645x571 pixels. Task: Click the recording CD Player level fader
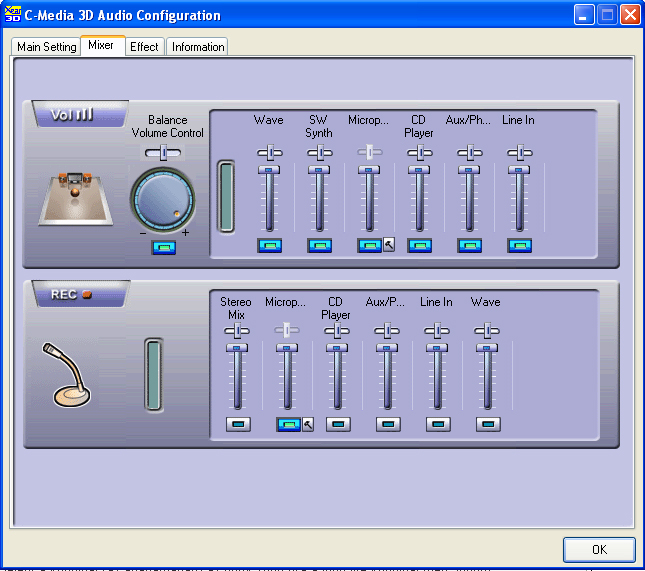click(x=337, y=376)
